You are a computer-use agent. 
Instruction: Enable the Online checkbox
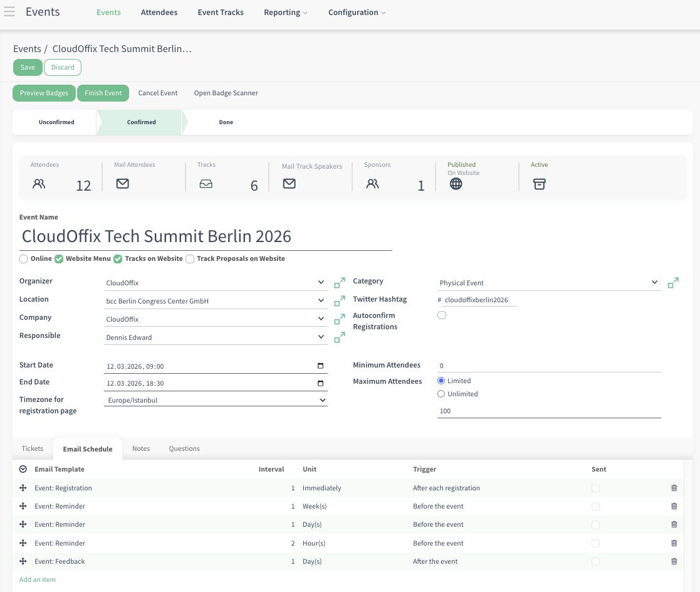[x=24, y=259]
